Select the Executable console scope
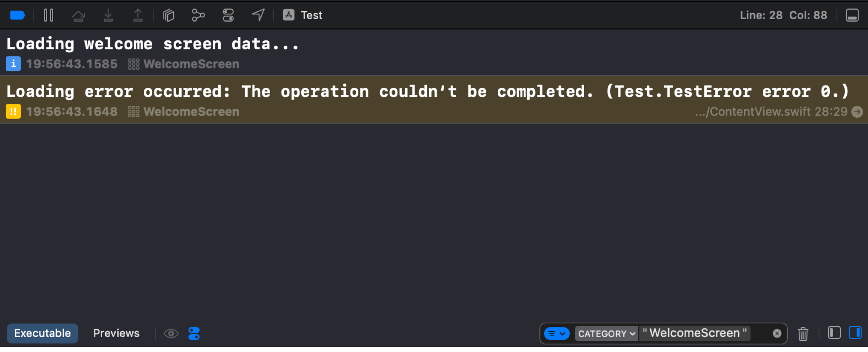Viewport: 868px width, 352px height. coord(42,333)
